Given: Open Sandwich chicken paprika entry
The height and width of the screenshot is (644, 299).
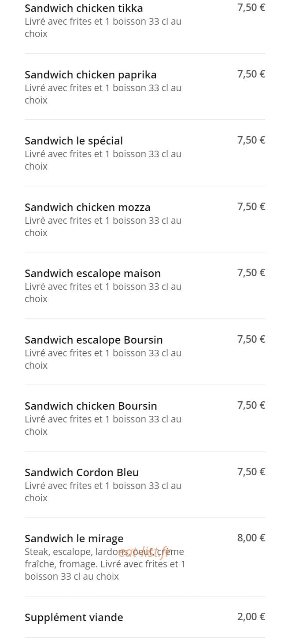Looking at the screenshot, I should click(145, 87).
